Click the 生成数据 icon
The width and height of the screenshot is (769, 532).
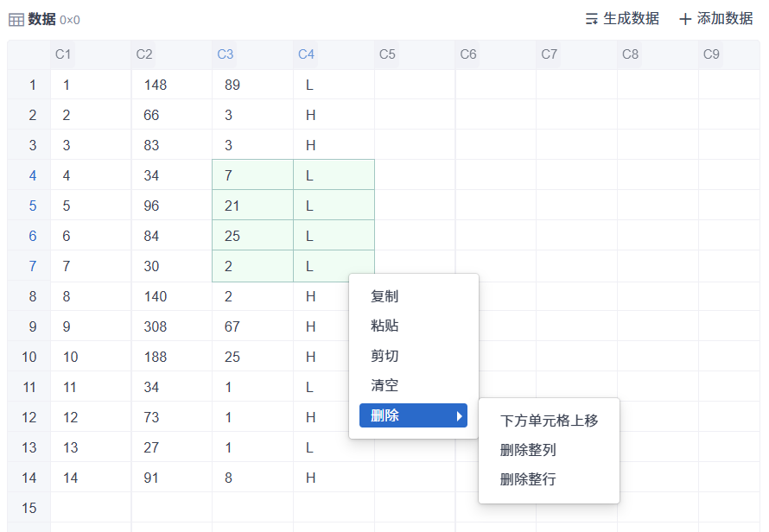click(592, 19)
